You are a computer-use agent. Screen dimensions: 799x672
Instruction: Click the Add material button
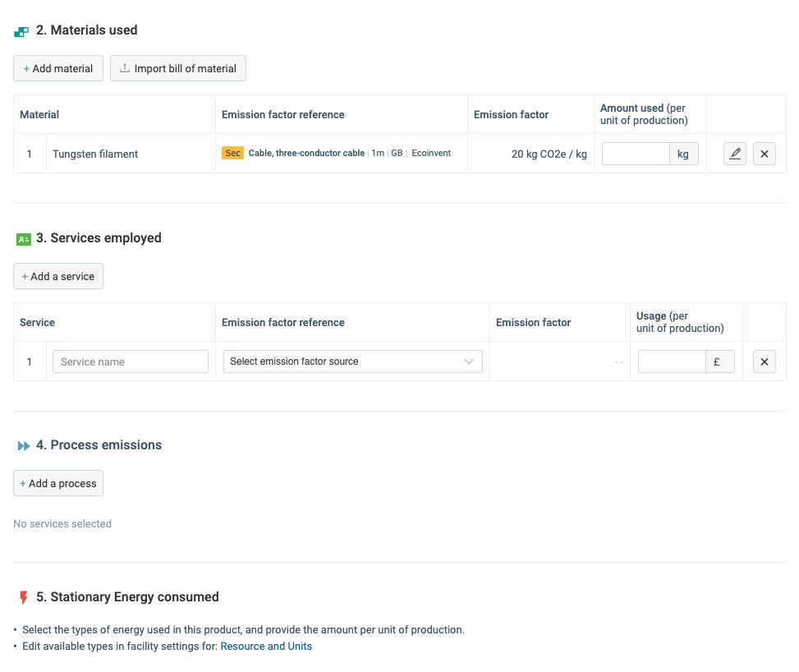pyautogui.click(x=58, y=69)
